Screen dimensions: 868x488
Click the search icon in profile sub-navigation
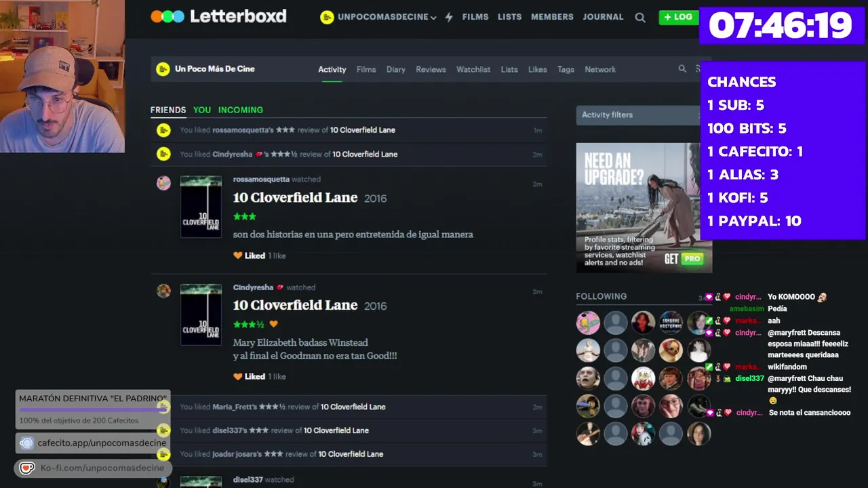[682, 68]
